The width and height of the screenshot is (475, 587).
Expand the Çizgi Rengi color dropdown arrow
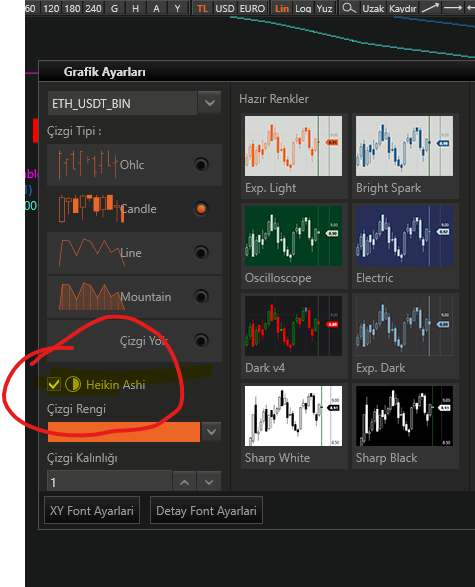point(211,432)
